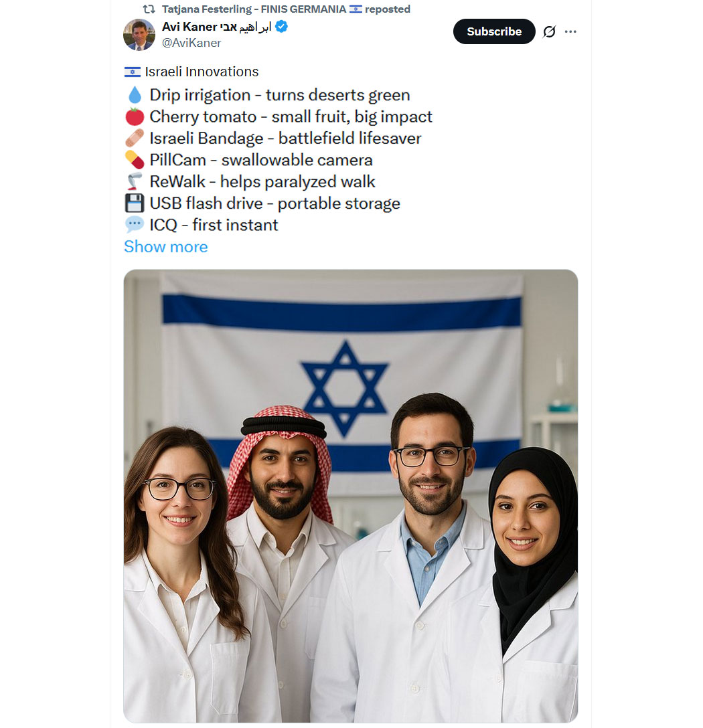Click the Grok slashed-circle icon beside Subscribe

[549, 31]
